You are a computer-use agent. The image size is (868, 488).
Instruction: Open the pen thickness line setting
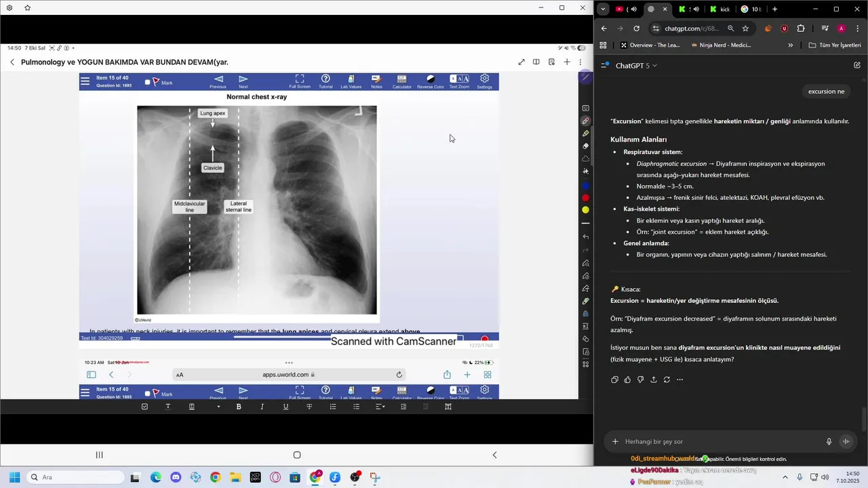point(585,224)
